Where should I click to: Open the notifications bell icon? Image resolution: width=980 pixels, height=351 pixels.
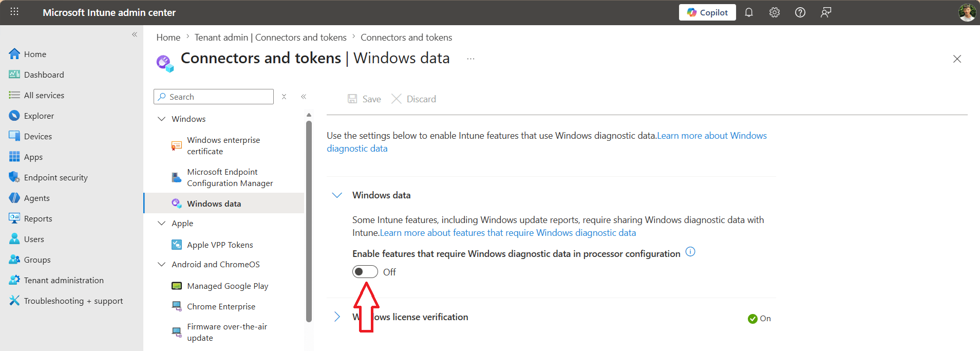(x=749, y=12)
